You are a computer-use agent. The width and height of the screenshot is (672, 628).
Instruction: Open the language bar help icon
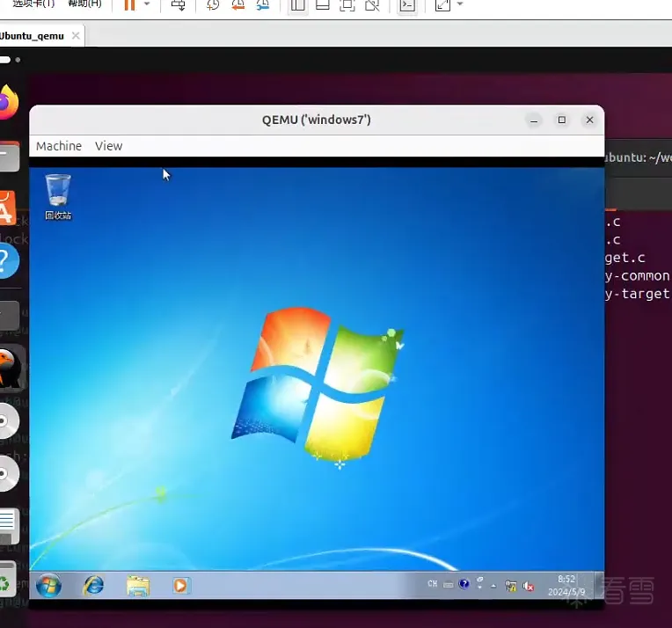[464, 584]
